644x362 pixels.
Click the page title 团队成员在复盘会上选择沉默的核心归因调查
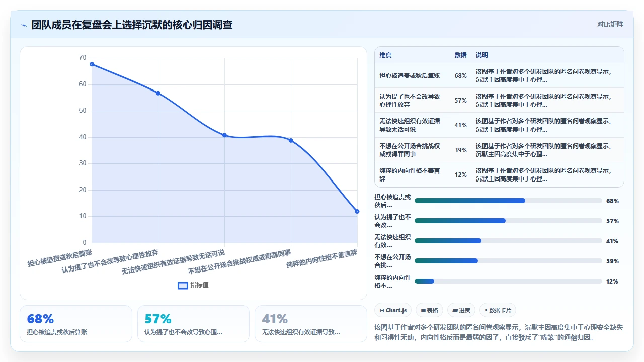click(132, 25)
